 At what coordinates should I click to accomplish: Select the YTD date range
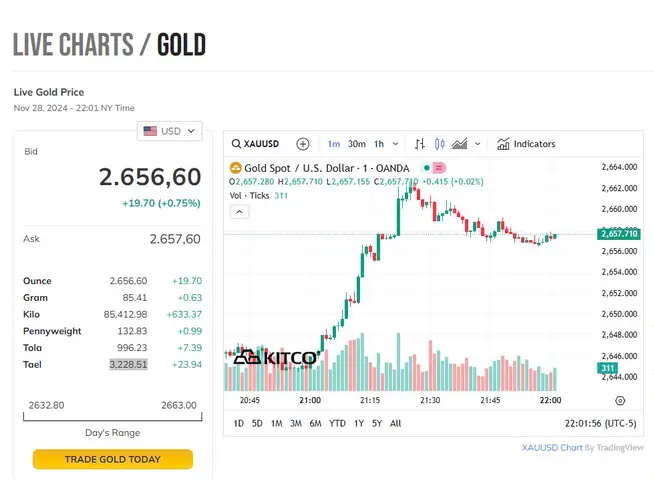(x=337, y=423)
